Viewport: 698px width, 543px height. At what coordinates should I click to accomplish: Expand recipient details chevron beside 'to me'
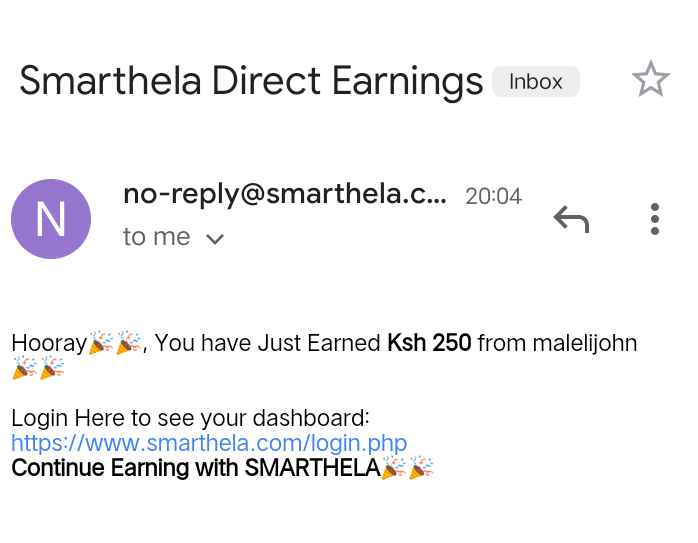(x=215, y=239)
